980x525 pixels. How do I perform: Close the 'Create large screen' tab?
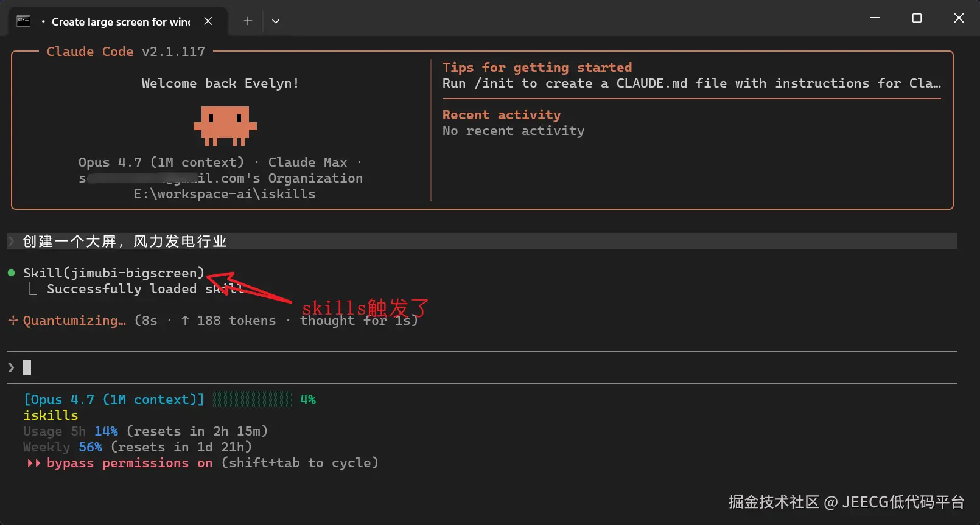[208, 21]
